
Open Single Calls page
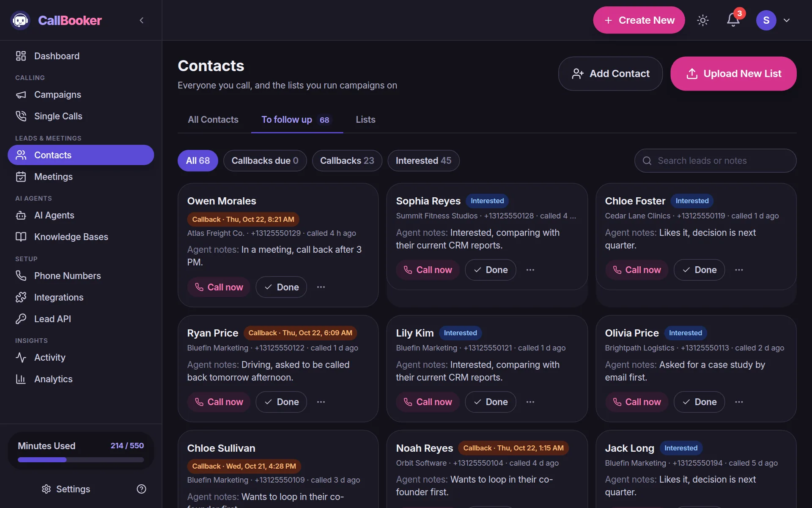pyautogui.click(x=81, y=116)
